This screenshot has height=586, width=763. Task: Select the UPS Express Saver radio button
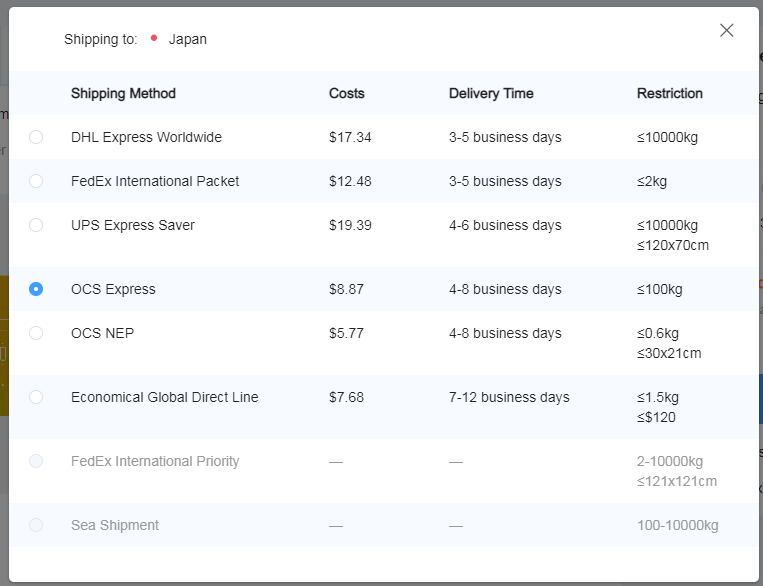36,225
